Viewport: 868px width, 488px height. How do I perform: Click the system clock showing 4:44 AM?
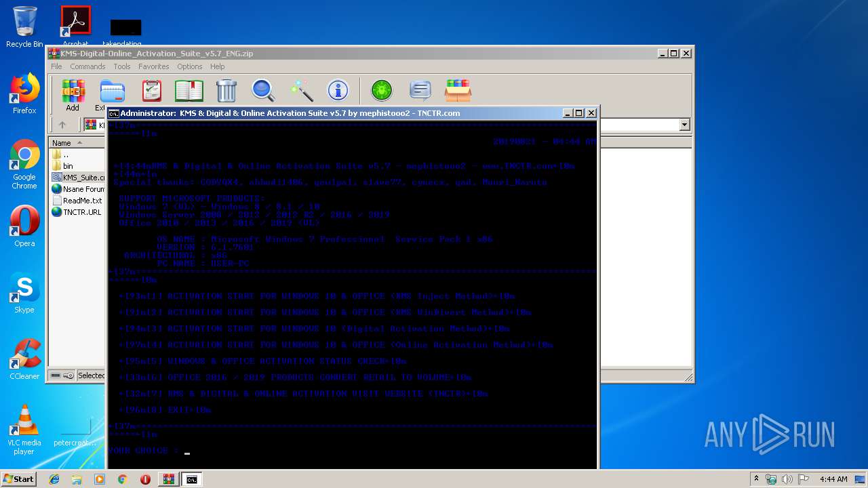click(x=833, y=479)
